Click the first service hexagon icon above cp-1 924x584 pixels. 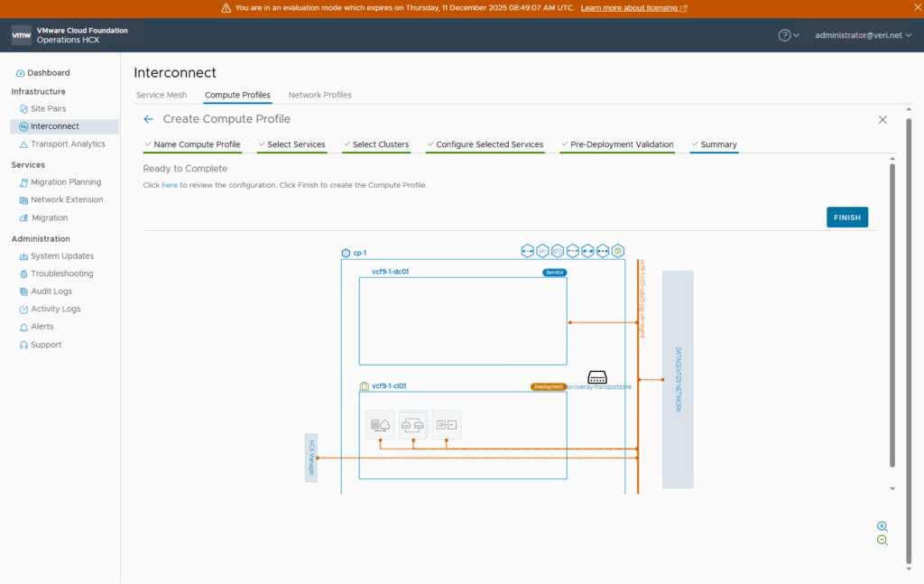(527, 250)
